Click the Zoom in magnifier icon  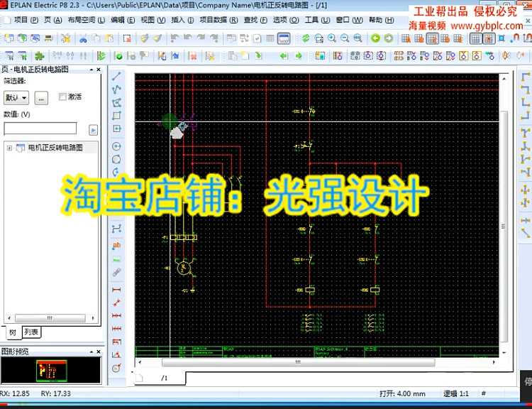point(332,38)
